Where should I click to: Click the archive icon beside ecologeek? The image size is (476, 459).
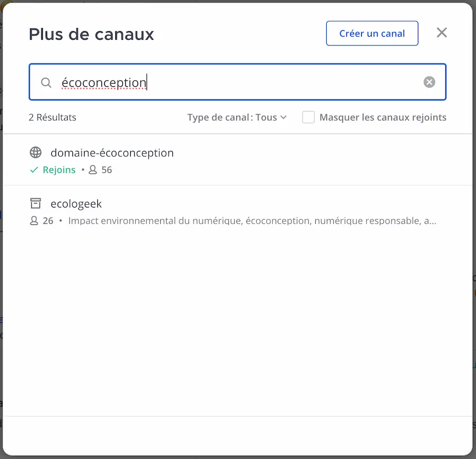point(35,203)
